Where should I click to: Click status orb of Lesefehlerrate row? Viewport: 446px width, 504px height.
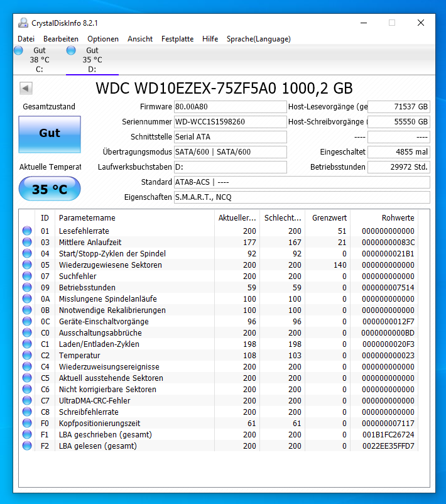click(x=27, y=231)
